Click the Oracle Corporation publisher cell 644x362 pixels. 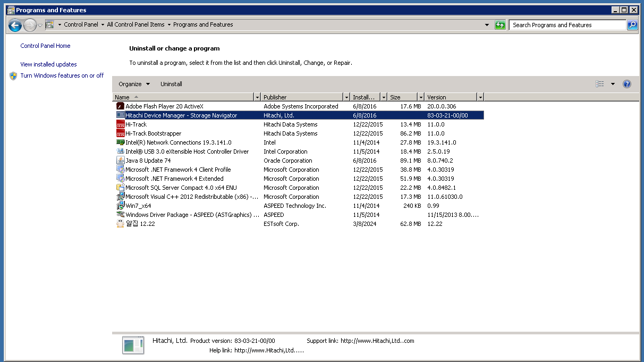pos(287,161)
